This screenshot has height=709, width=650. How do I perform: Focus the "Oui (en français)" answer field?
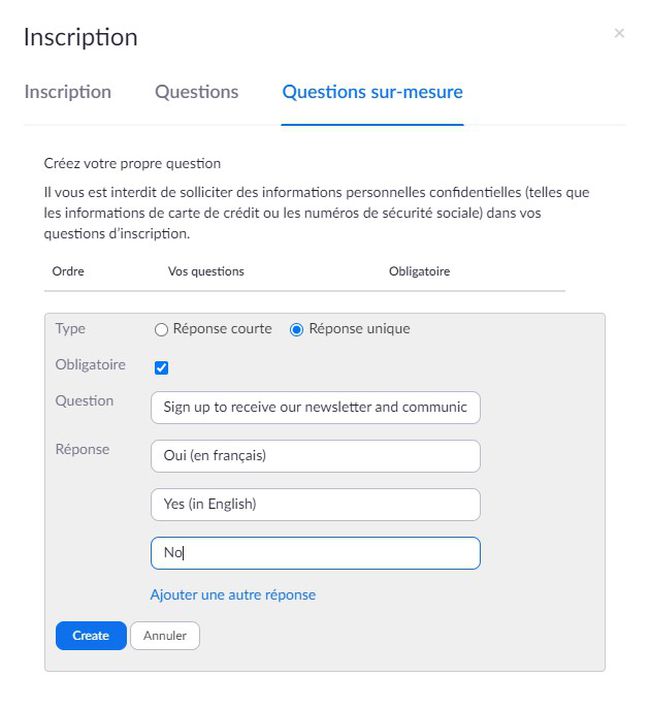point(316,456)
